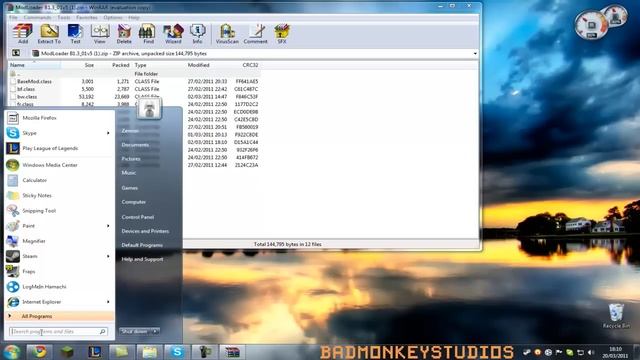Click the Shut down button

click(x=135, y=331)
